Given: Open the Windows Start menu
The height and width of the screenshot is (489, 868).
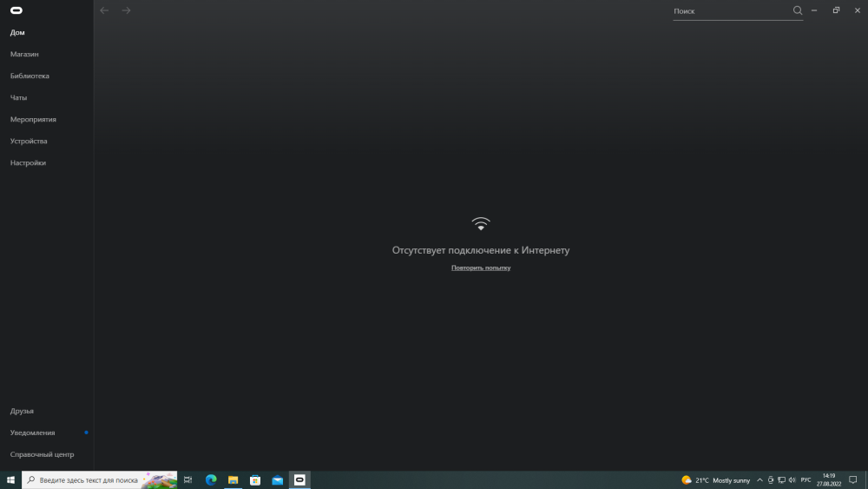Looking at the screenshot, I should pos(10,480).
